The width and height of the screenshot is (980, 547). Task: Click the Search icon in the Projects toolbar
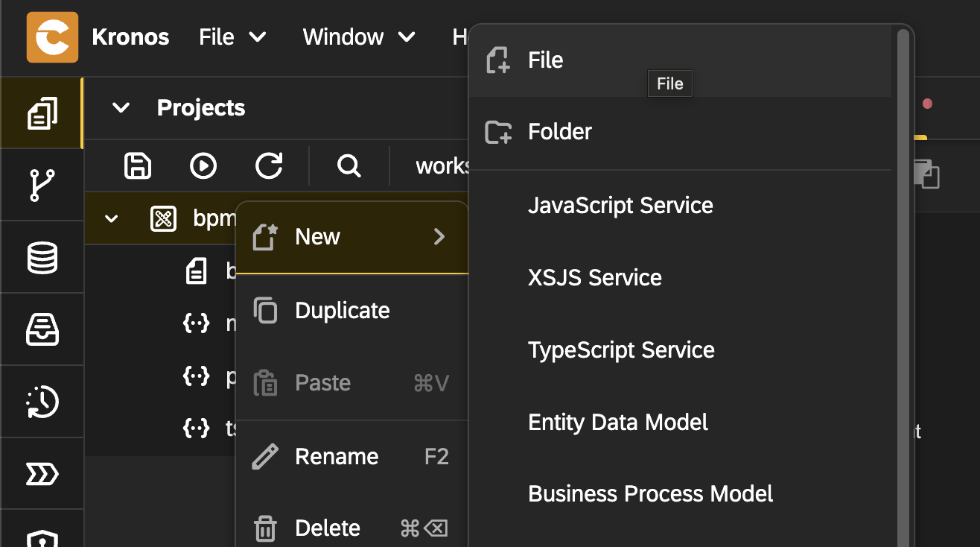349,165
